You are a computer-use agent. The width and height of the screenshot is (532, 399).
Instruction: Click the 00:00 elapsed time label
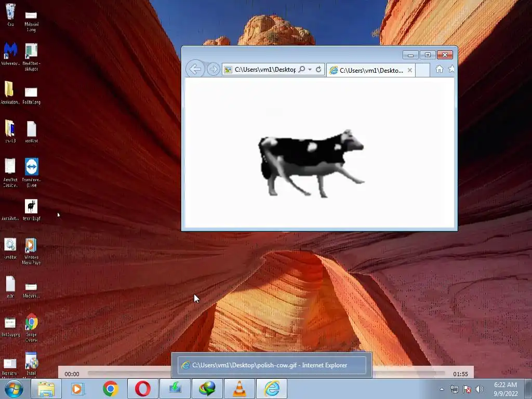(x=72, y=374)
